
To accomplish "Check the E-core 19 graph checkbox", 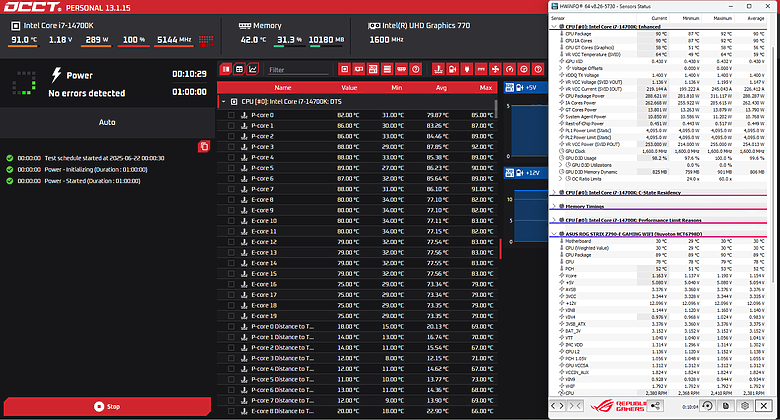I will tap(231, 316).
